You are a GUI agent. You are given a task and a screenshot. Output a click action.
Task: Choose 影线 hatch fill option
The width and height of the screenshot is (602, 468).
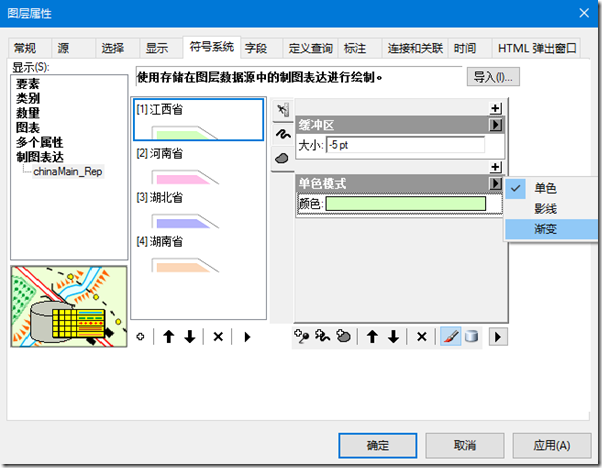coord(551,209)
